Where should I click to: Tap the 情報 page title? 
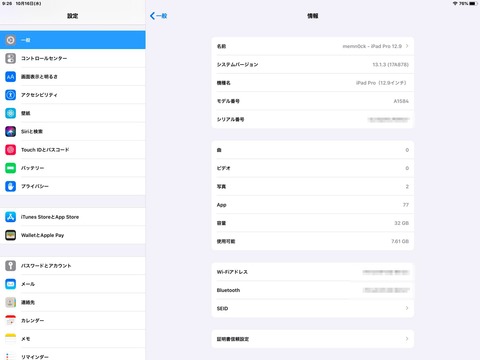[x=313, y=16]
